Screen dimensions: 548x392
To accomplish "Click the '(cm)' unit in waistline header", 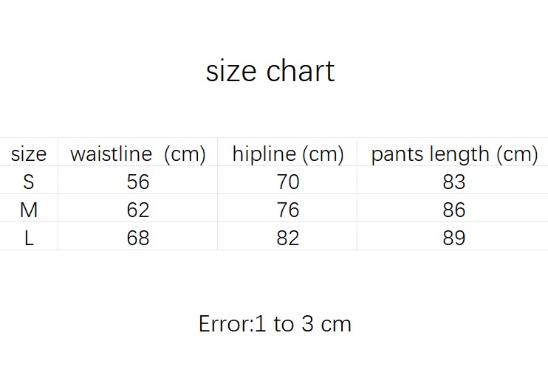I will [x=185, y=154].
